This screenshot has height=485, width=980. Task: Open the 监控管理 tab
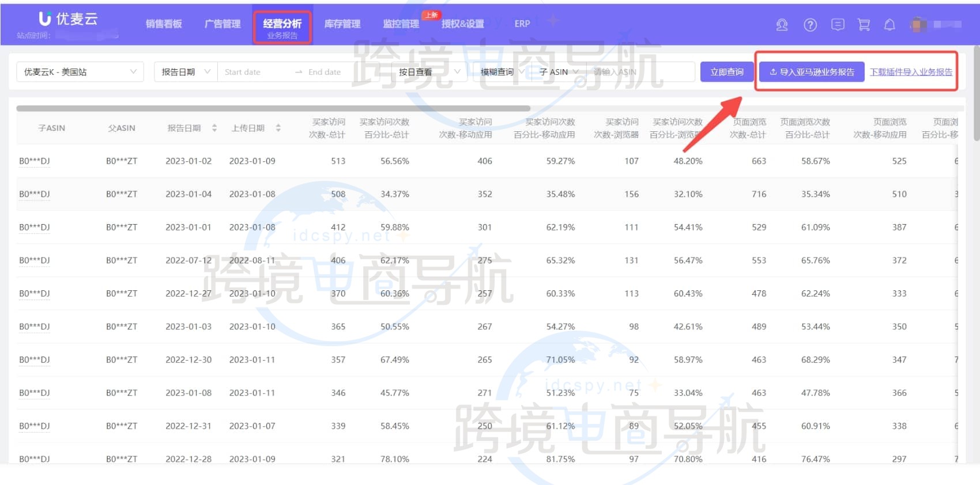coord(401,24)
